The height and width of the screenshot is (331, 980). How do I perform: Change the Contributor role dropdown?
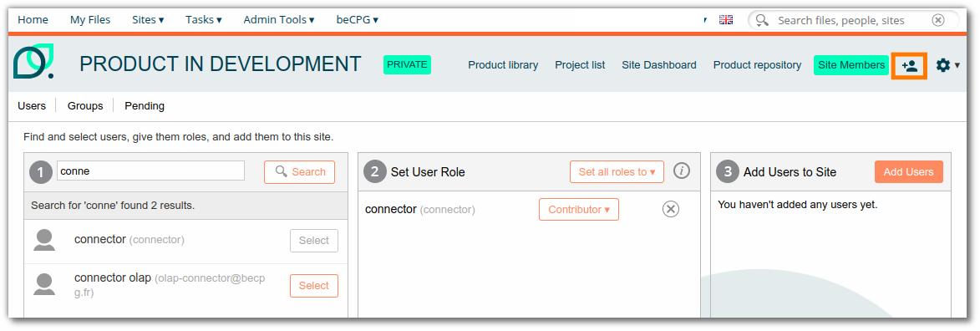click(x=579, y=210)
